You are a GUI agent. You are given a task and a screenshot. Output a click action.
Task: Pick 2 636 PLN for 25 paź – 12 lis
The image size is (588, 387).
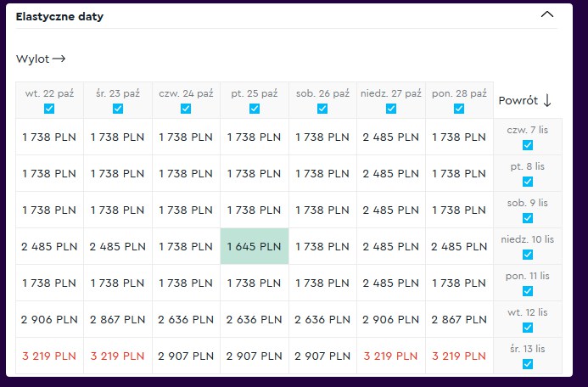tap(255, 319)
